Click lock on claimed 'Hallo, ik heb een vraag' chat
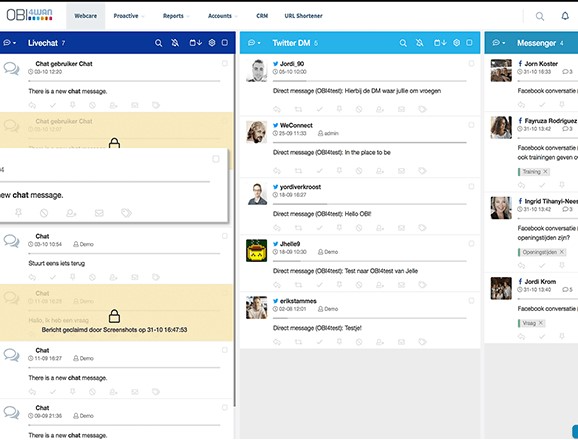Image resolution: width=578 pixels, height=440 pixels. click(114, 316)
